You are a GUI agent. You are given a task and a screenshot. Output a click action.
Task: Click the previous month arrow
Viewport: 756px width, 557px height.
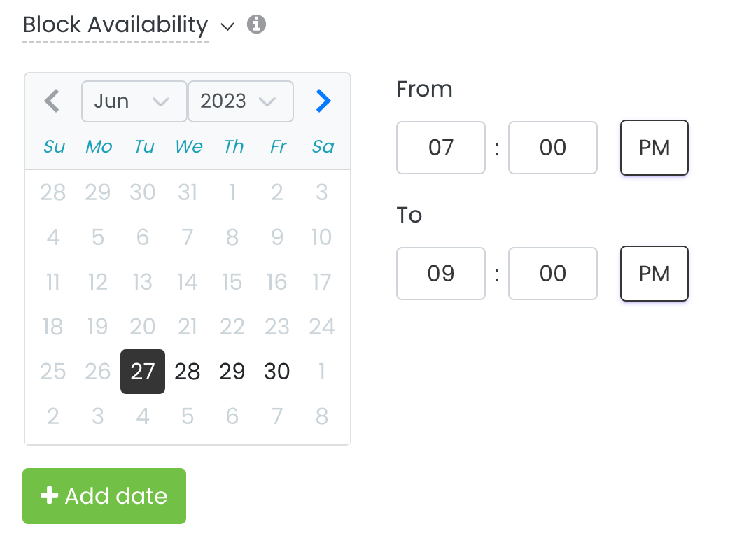(52, 101)
